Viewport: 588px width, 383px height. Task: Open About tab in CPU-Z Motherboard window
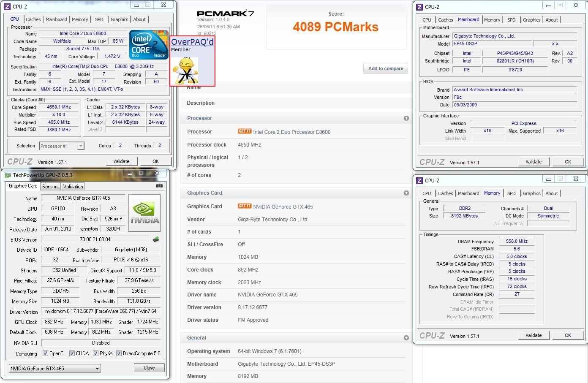pos(552,20)
